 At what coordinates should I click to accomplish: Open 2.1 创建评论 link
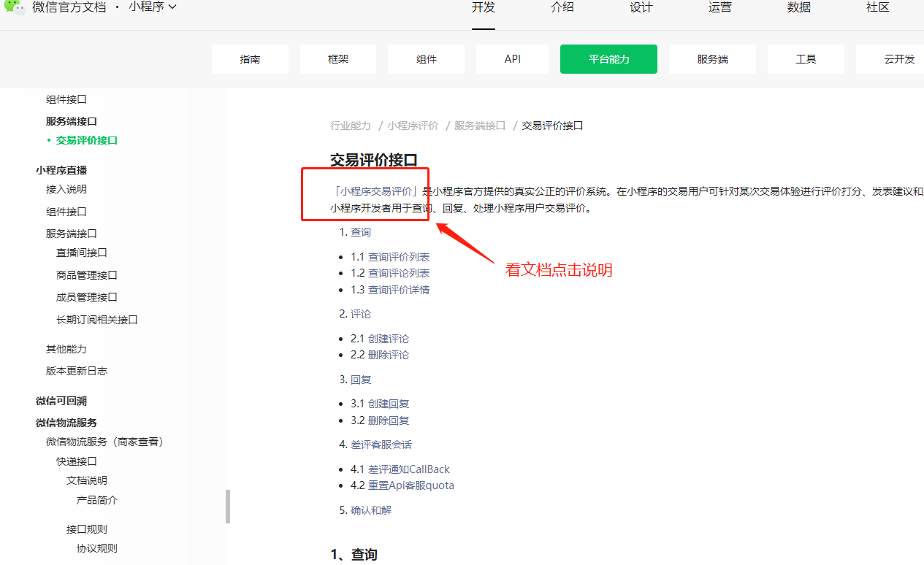389,339
